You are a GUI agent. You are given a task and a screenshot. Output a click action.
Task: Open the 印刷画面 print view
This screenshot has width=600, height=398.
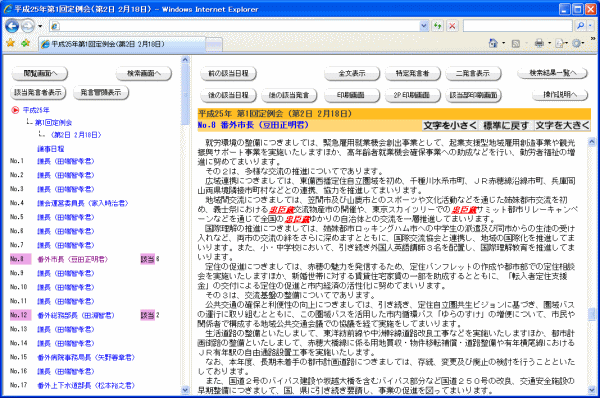(x=351, y=95)
